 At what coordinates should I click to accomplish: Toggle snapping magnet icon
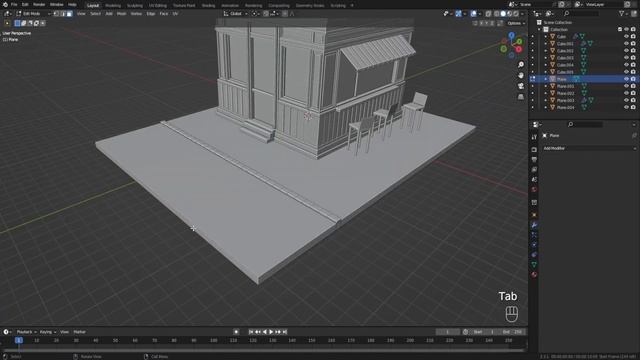(266, 13)
